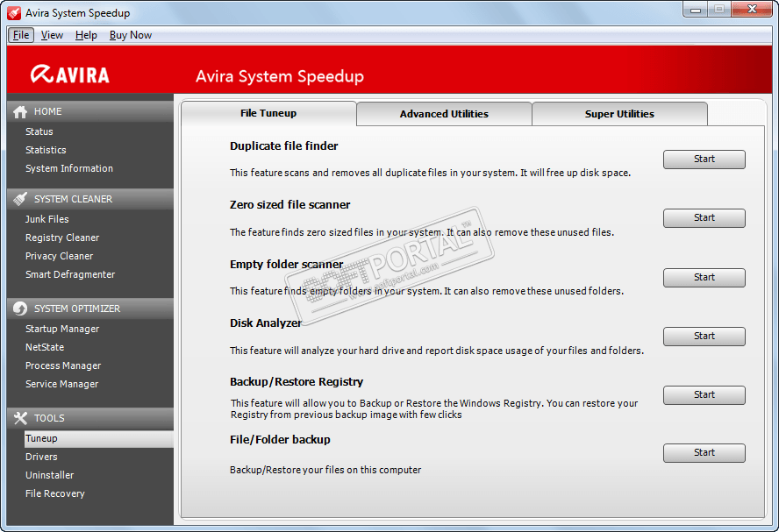Click 'Backup/Restore your files on this computer' text

[x=325, y=470]
